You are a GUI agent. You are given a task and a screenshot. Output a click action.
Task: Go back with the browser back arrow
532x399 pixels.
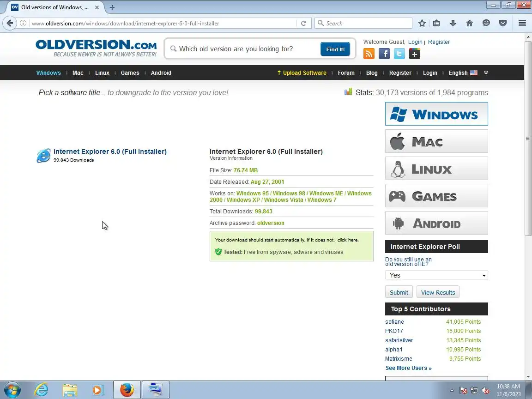tap(10, 23)
